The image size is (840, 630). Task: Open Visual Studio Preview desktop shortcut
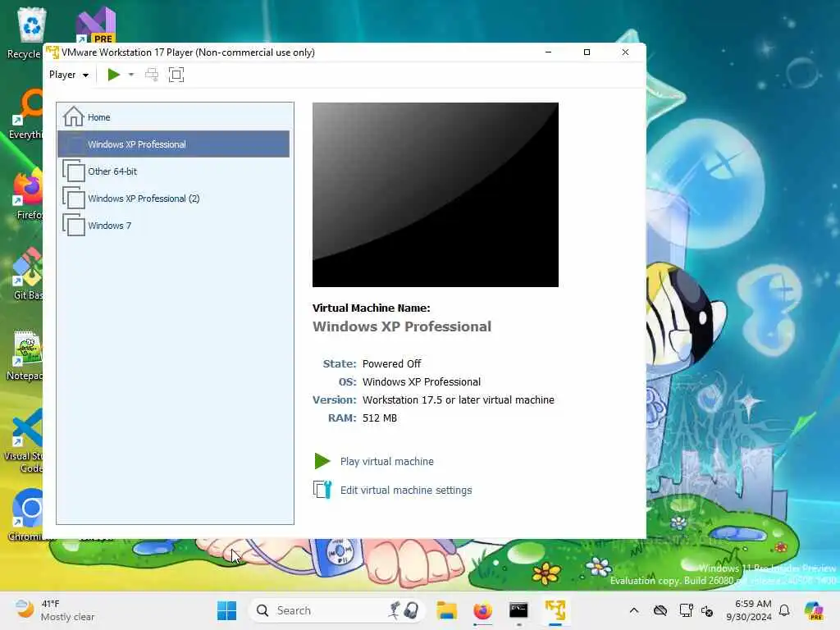(x=96, y=25)
